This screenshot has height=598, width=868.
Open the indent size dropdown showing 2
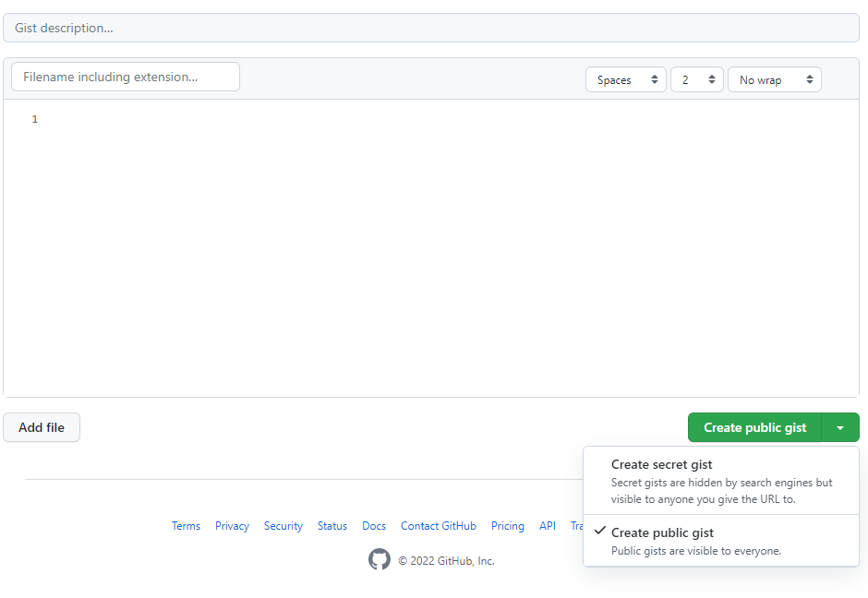tap(697, 79)
